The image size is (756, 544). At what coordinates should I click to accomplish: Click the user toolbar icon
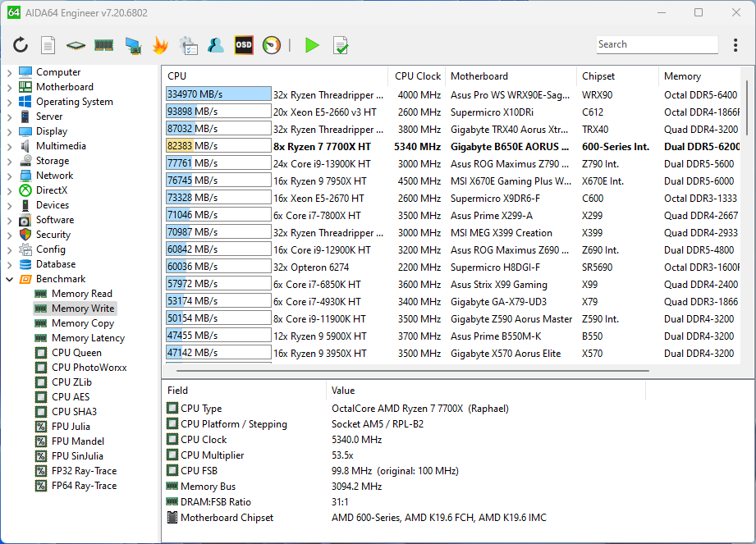(216, 45)
